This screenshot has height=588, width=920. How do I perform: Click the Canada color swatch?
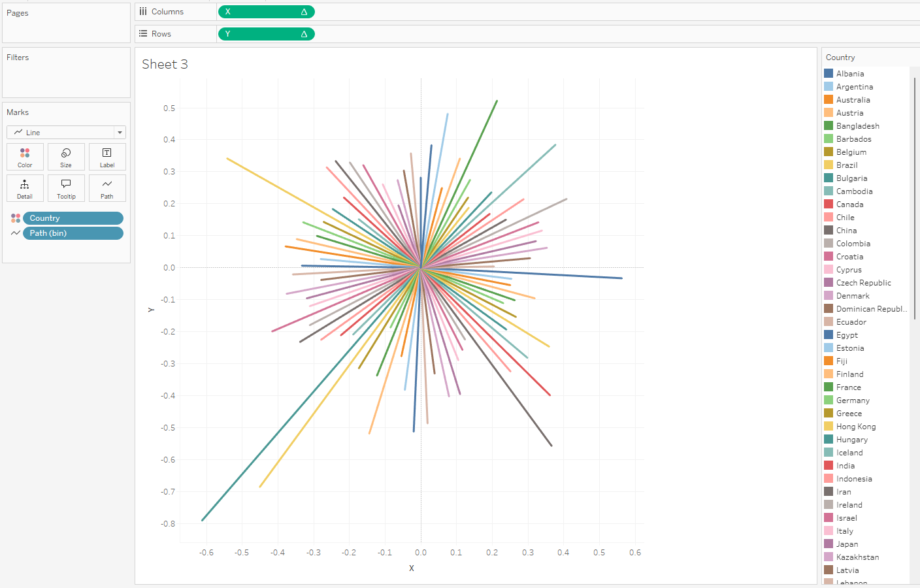[829, 204]
